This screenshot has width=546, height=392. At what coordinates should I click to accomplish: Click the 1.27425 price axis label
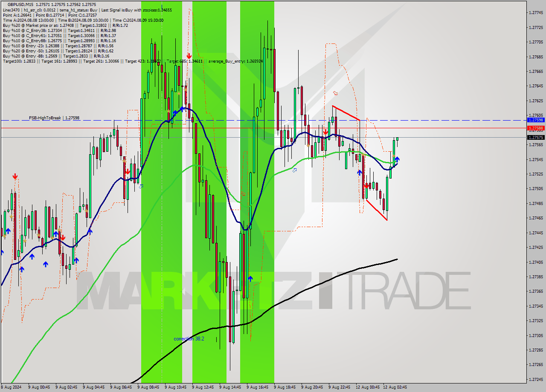(x=536, y=247)
